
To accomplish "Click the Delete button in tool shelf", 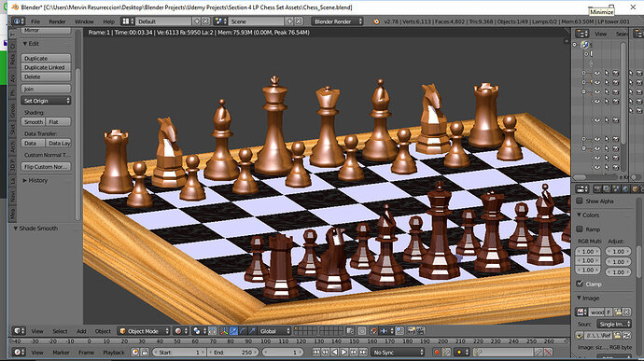I will [x=46, y=76].
